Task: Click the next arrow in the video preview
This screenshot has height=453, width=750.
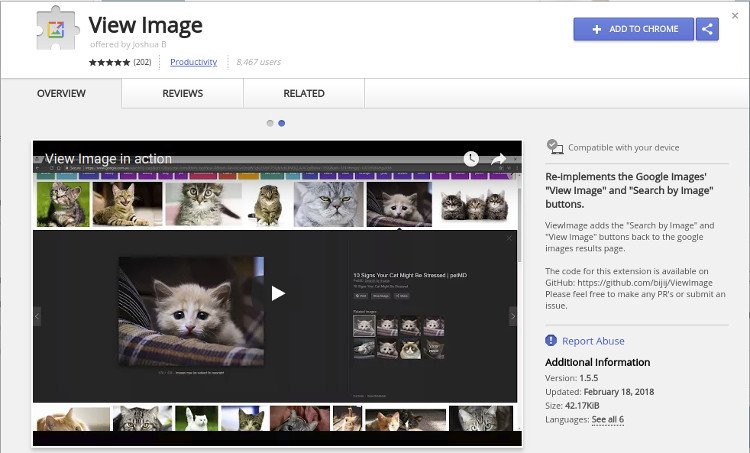Action: 513,316
